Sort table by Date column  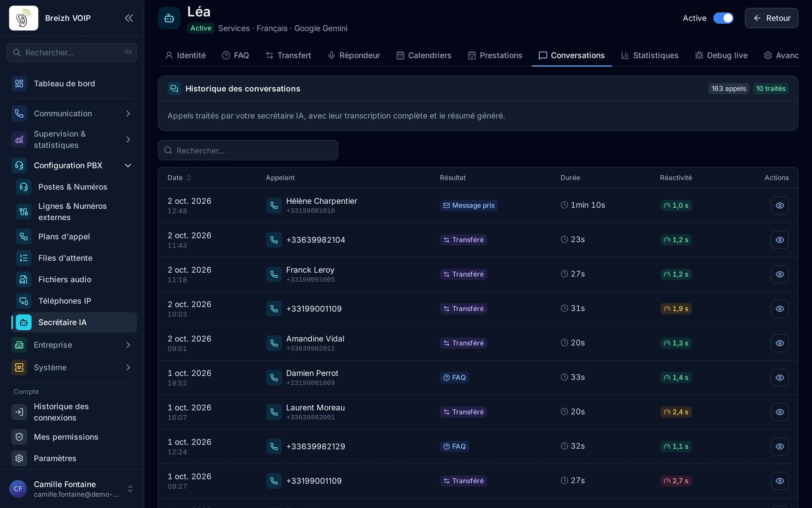pyautogui.click(x=179, y=178)
